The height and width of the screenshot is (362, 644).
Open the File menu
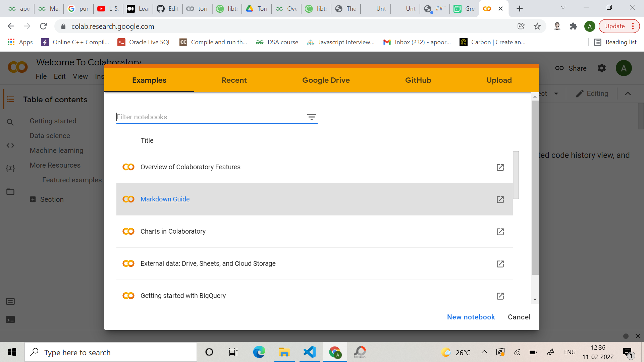click(x=41, y=76)
